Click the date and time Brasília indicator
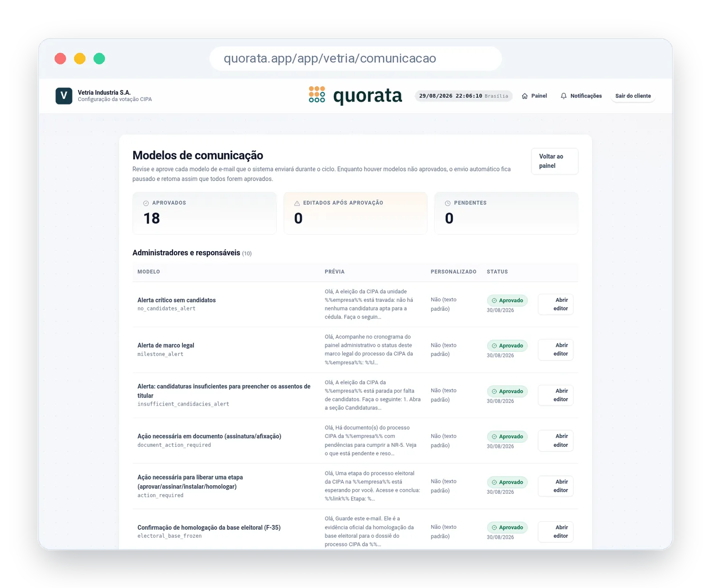This screenshot has height=588, width=711. [x=464, y=96]
